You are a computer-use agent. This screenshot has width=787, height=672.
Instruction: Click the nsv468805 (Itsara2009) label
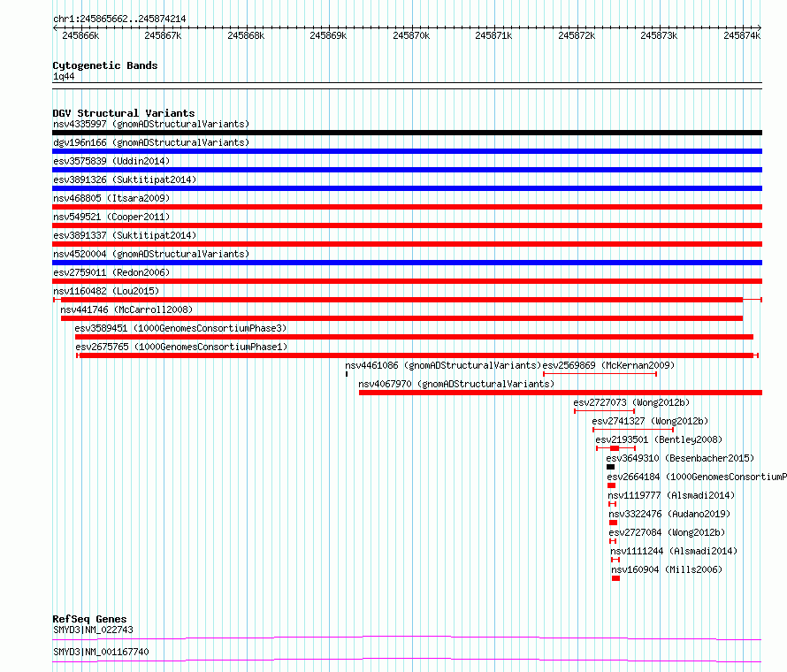[x=111, y=198]
